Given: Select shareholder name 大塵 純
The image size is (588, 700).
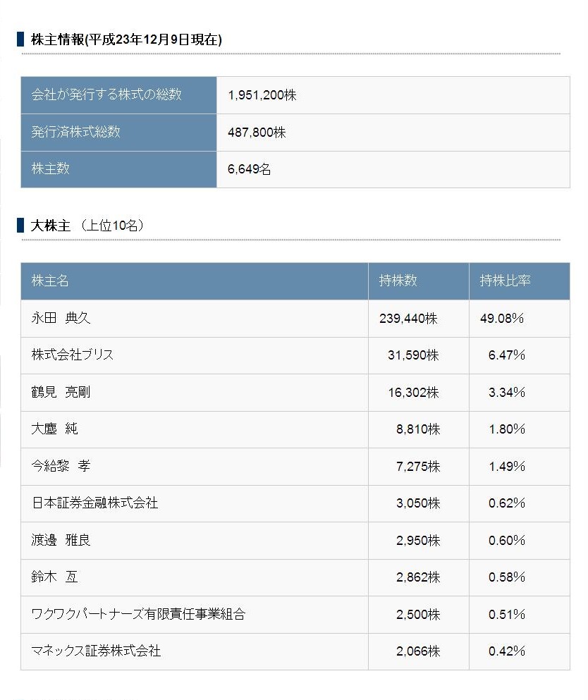Looking at the screenshot, I should pos(54,429).
